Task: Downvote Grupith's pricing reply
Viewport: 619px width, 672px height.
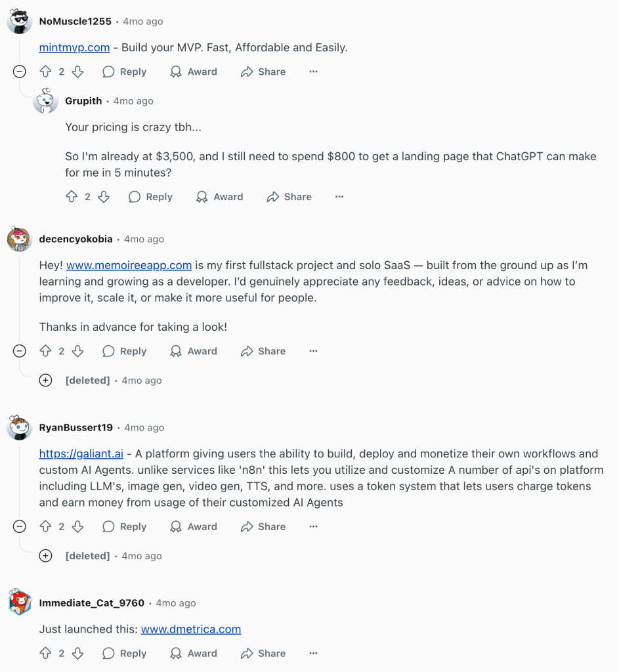Action: [x=104, y=197]
